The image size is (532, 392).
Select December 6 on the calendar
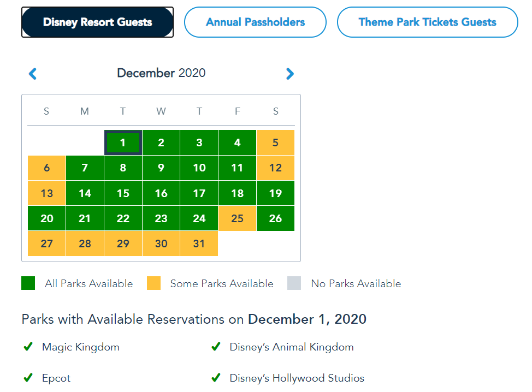(46, 168)
